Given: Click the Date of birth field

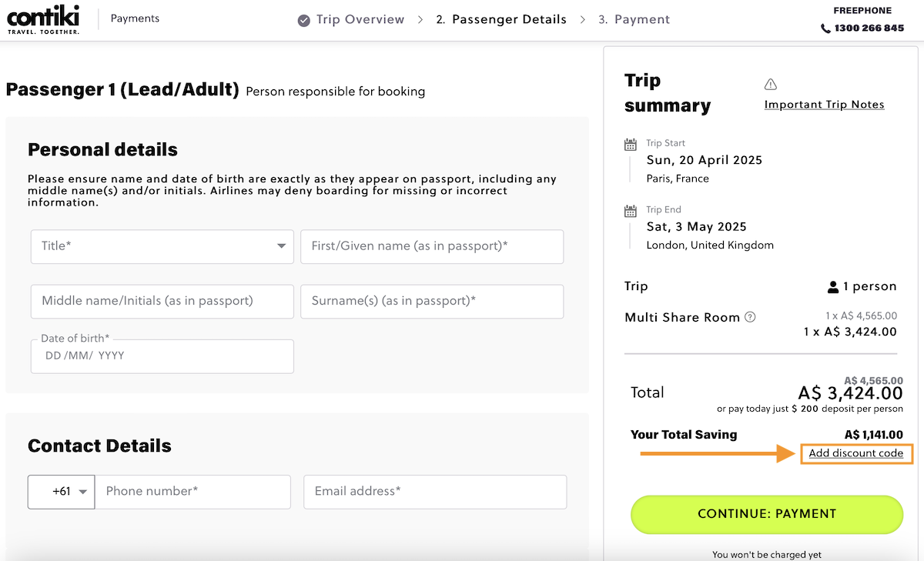Looking at the screenshot, I should 162,356.
